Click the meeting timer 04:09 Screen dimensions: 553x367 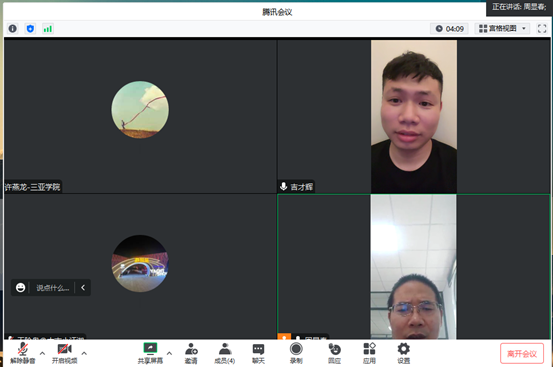tap(449, 29)
